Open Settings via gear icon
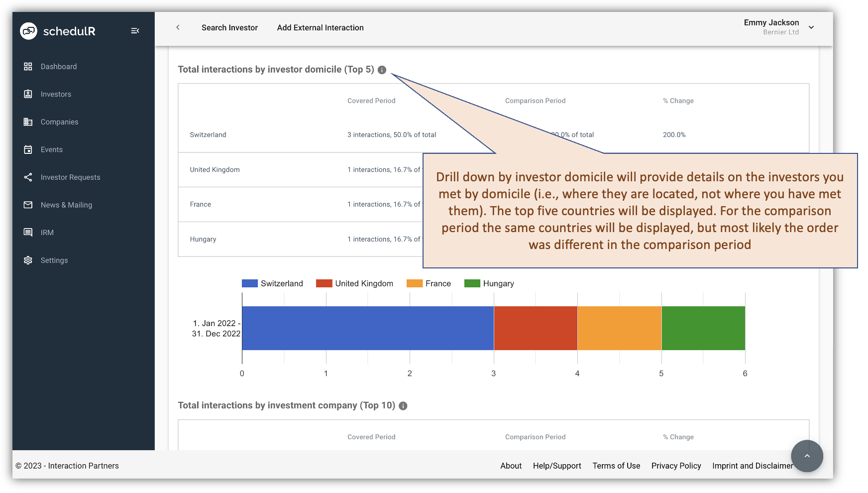The image size is (868, 493). (28, 260)
